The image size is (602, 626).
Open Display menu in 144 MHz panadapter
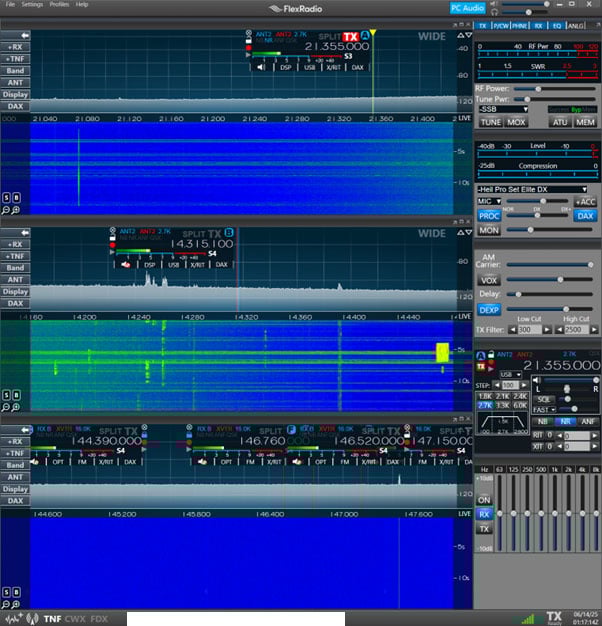pyautogui.click(x=15, y=489)
